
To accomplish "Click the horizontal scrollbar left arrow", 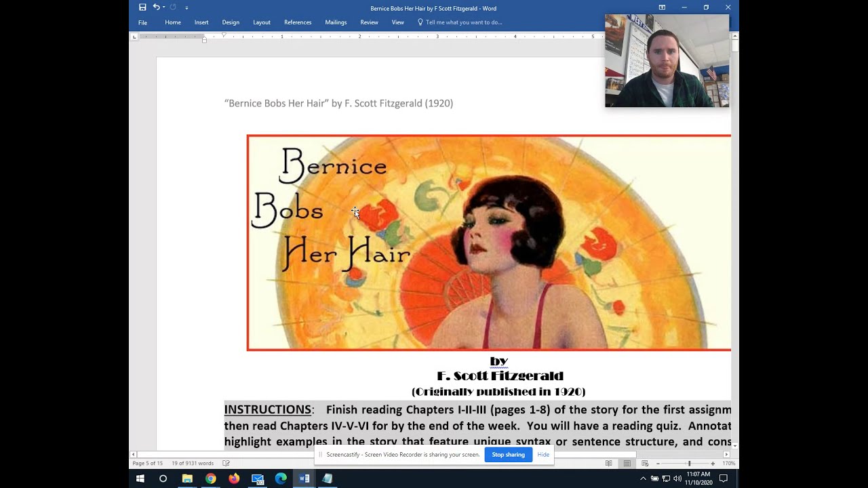I will point(133,454).
